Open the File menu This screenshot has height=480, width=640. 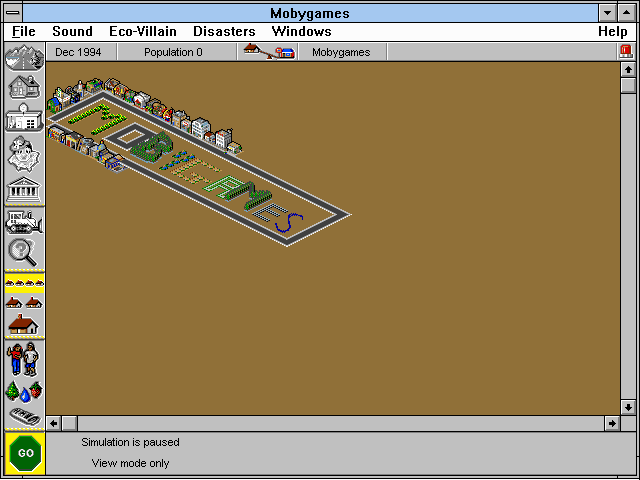[x=24, y=31]
